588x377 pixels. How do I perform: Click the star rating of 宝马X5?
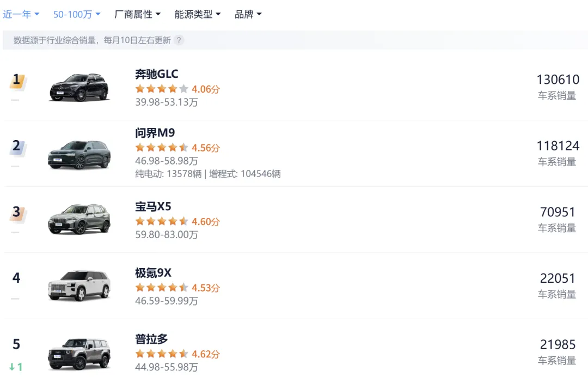tap(162, 221)
